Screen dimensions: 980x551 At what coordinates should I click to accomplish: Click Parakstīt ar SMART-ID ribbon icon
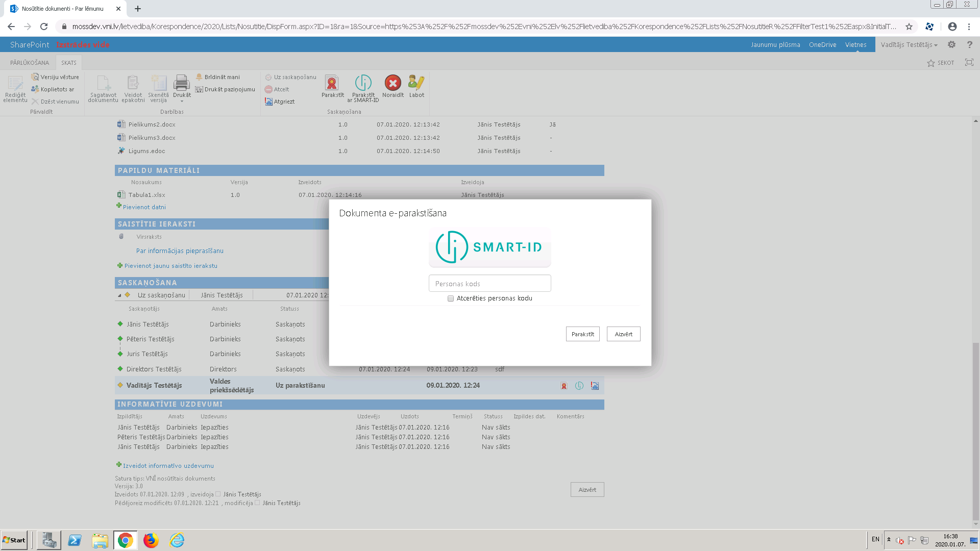(363, 88)
